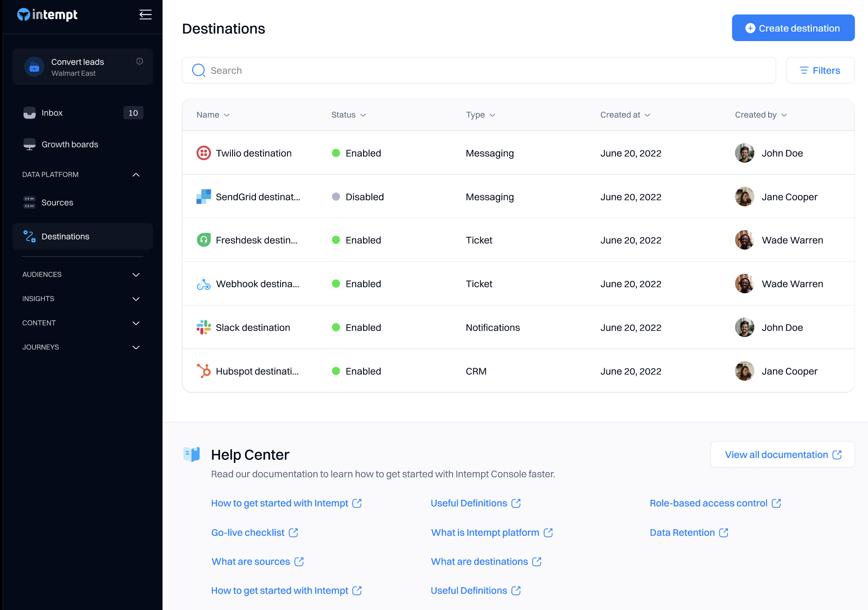
Task: Click the Hubspot logo icon
Action: click(204, 371)
